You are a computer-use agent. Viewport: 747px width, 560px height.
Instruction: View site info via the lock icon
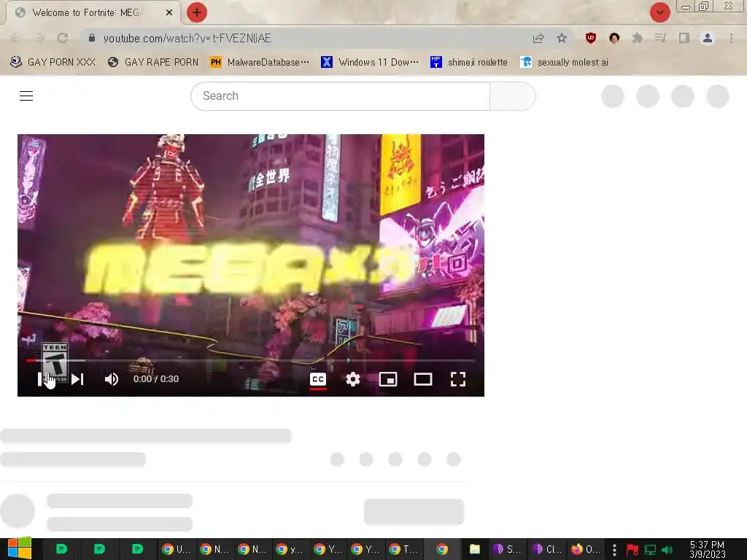(x=92, y=38)
